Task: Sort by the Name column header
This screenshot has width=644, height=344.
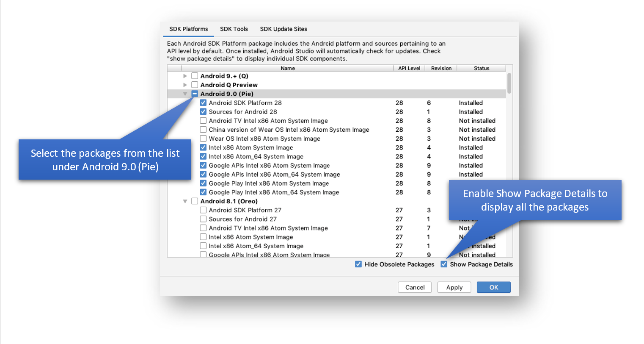Action: click(x=288, y=68)
